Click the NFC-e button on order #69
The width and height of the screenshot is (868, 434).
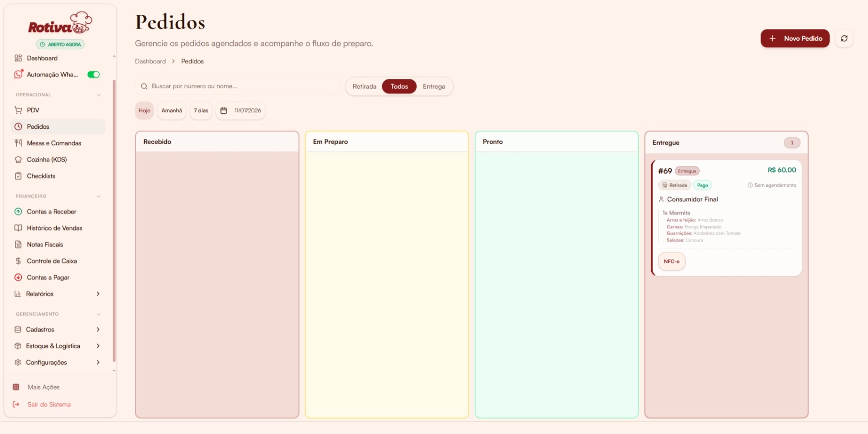pos(672,262)
